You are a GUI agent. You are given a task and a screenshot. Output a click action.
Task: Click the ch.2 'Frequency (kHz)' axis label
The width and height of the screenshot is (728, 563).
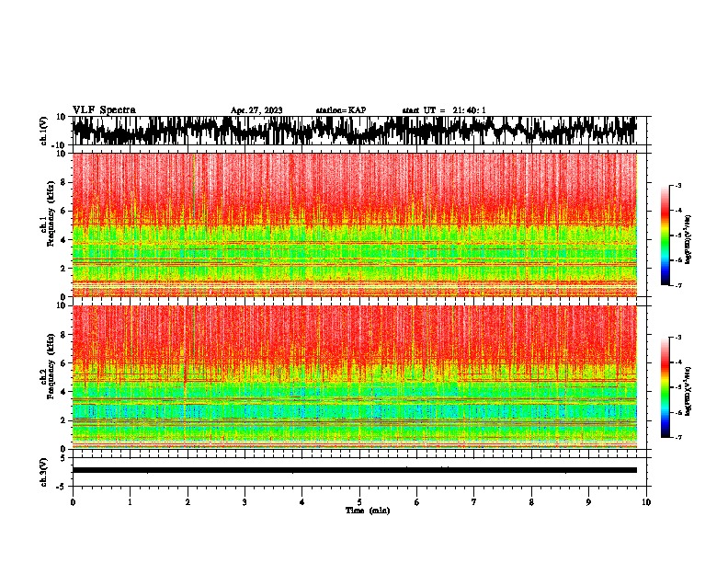pos(51,366)
